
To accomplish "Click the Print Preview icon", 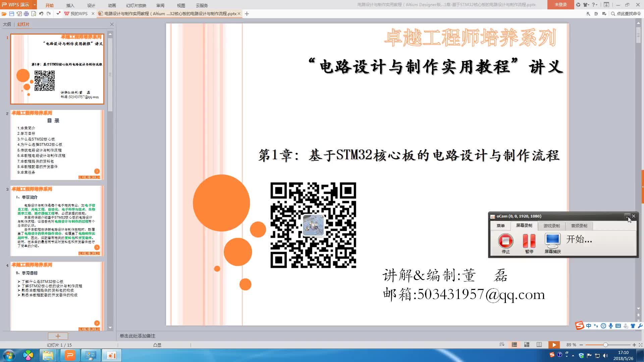I will (34, 14).
